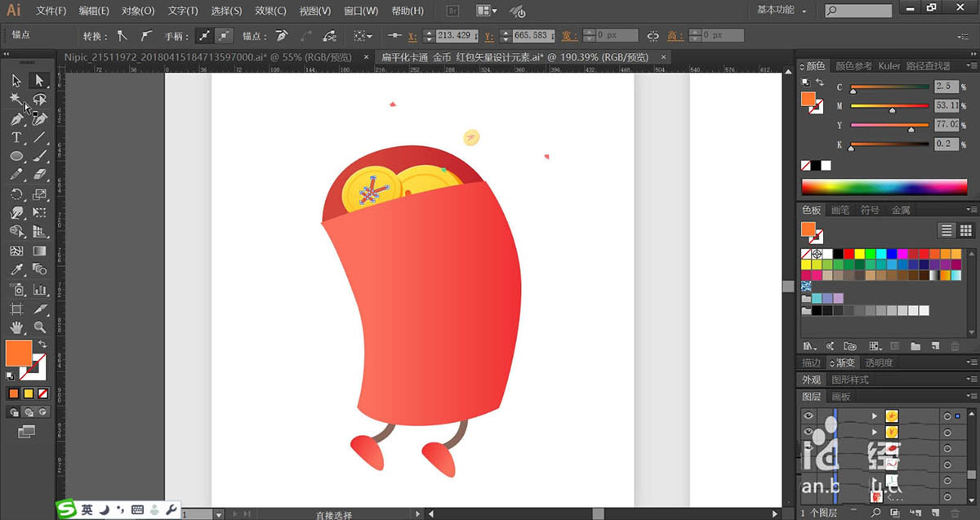Screen dimensions: 980x520
Task: Expand the second layer's disclosure triangle
Action: (875, 432)
